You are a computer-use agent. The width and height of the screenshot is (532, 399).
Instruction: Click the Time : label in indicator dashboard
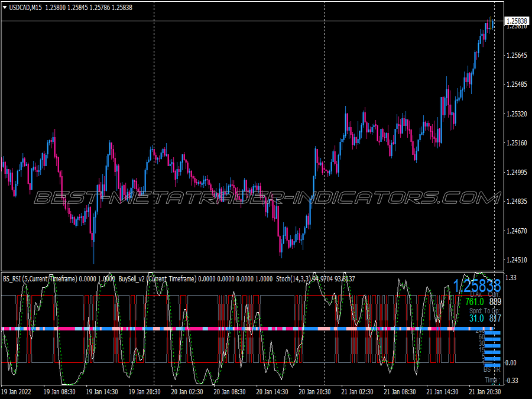[492, 380]
